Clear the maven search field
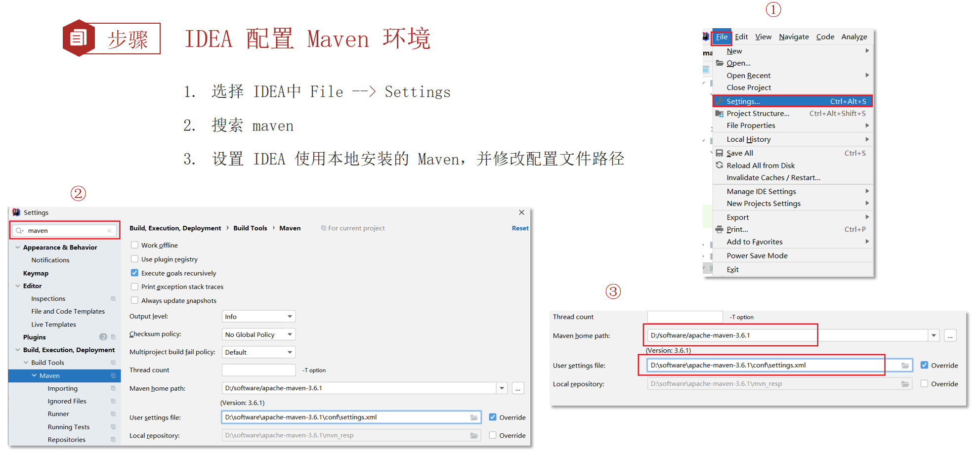 (109, 231)
